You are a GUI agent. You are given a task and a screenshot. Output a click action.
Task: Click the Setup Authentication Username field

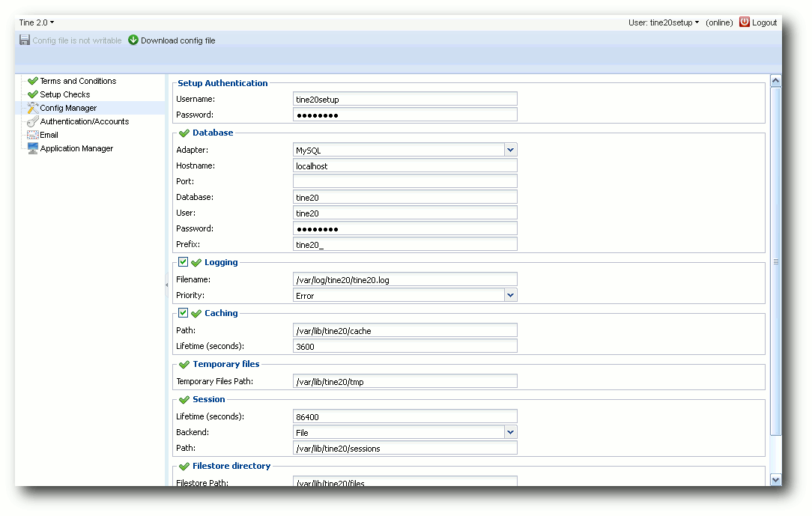[x=405, y=99]
